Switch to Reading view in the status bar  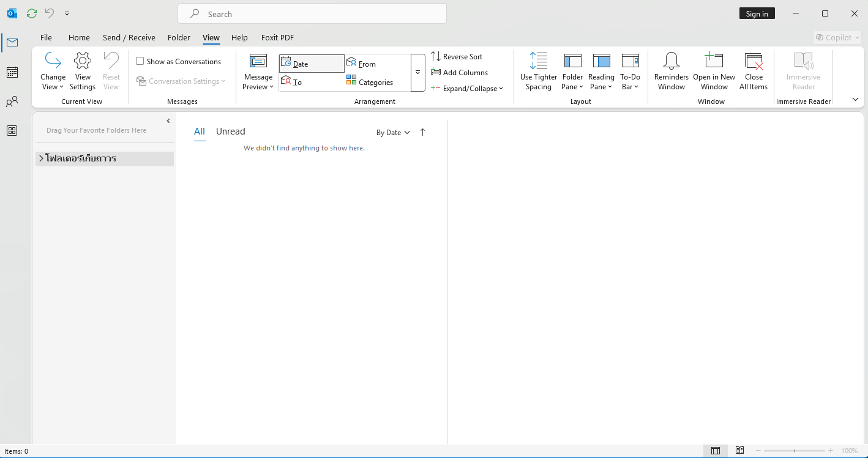point(739,451)
